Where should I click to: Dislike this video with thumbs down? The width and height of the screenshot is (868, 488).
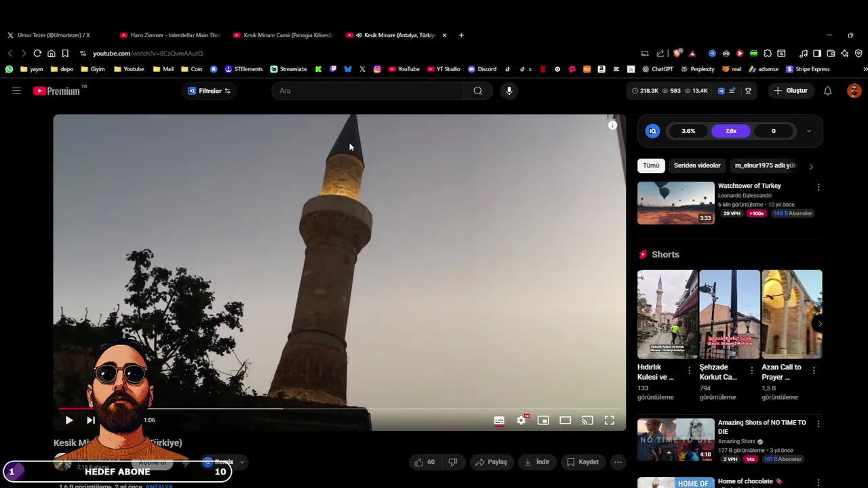click(x=453, y=462)
